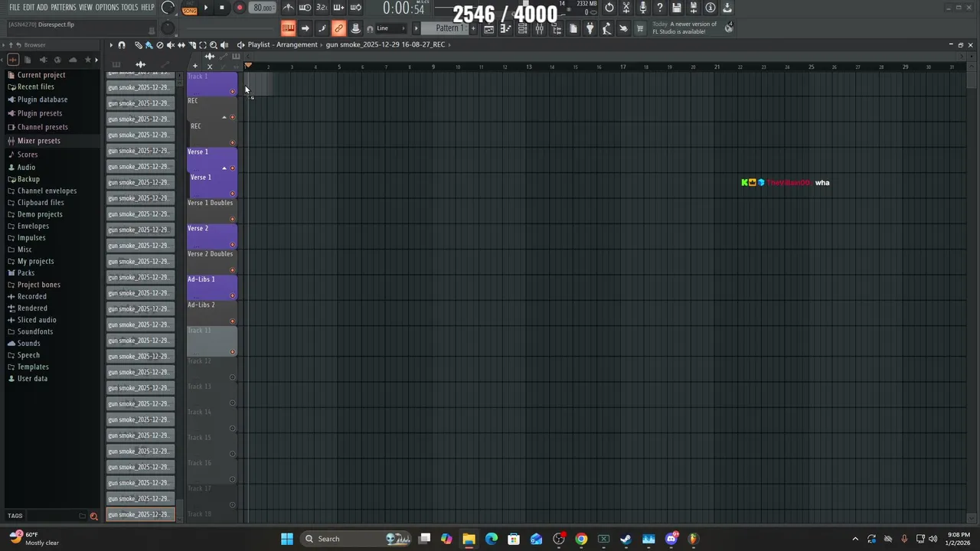Open the EDIT menu

pos(28,8)
